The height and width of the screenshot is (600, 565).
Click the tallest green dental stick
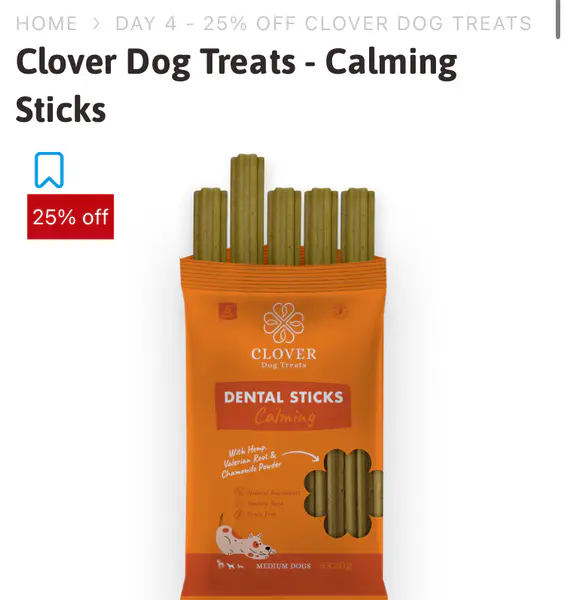click(247, 209)
